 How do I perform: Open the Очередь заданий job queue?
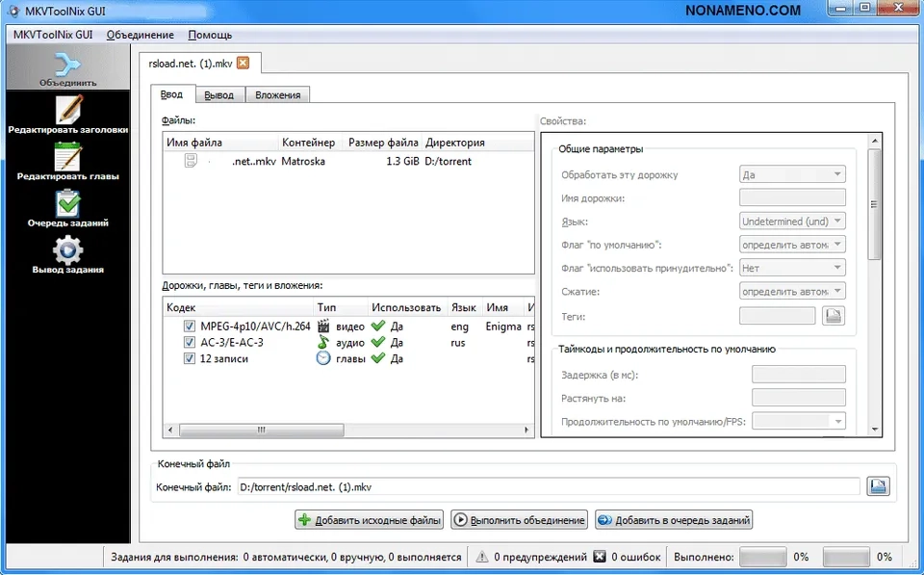[x=67, y=208]
